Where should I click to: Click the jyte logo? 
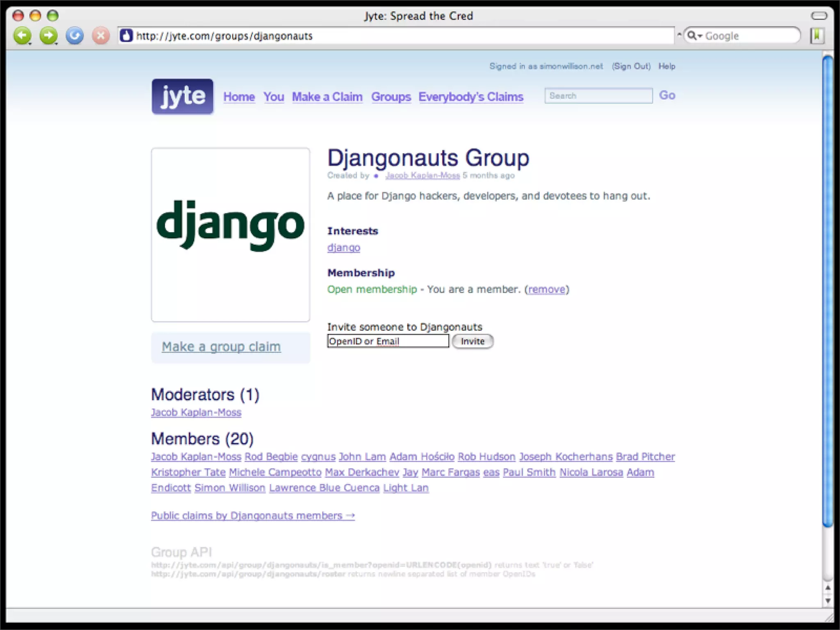183,96
